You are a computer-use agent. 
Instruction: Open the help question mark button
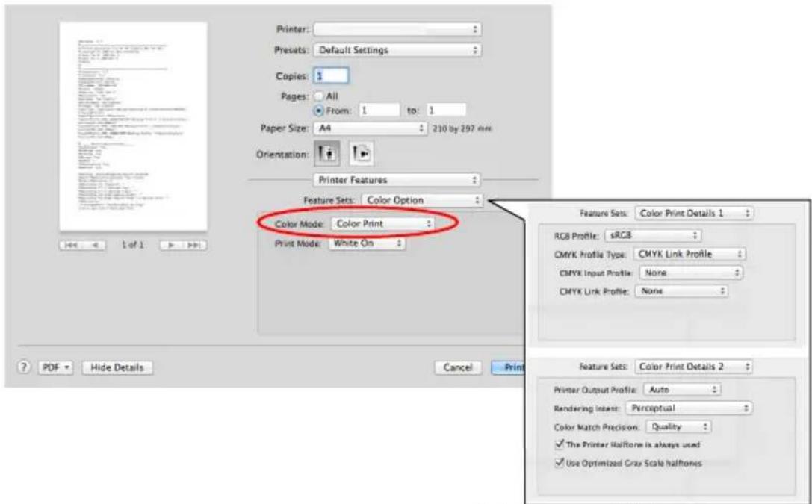pyautogui.click(x=24, y=367)
